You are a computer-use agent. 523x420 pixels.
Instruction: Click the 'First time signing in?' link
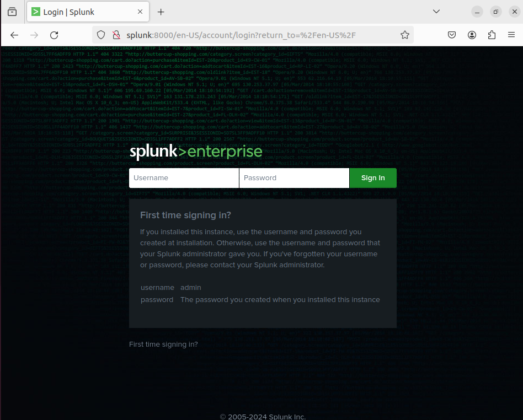click(163, 344)
